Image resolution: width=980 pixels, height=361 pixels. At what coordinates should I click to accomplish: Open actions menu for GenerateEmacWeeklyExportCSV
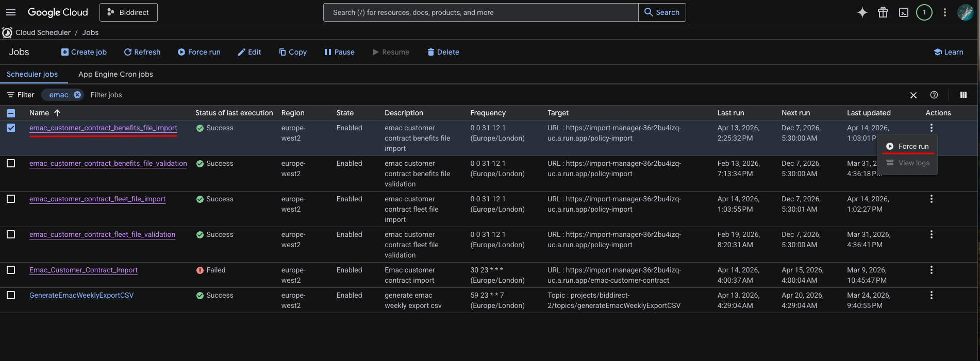931,295
